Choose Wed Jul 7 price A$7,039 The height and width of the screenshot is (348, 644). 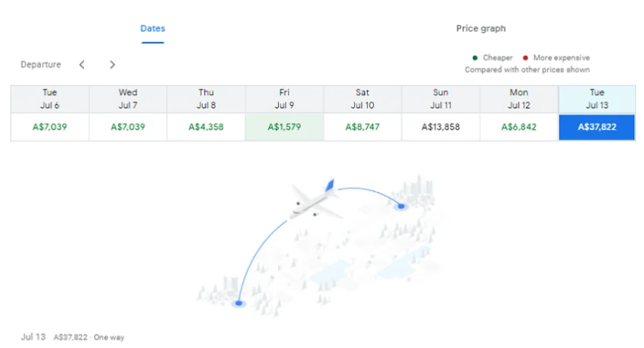pos(128,127)
